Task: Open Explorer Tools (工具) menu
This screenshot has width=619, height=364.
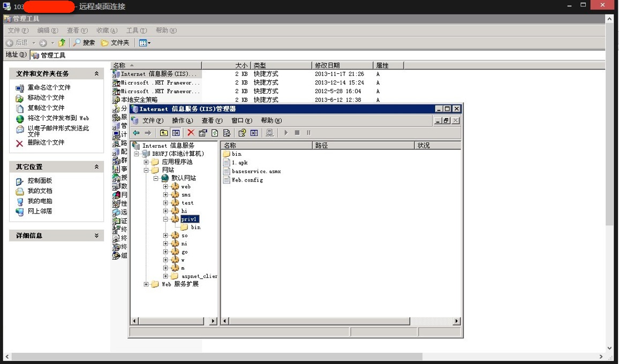Action: (x=137, y=31)
